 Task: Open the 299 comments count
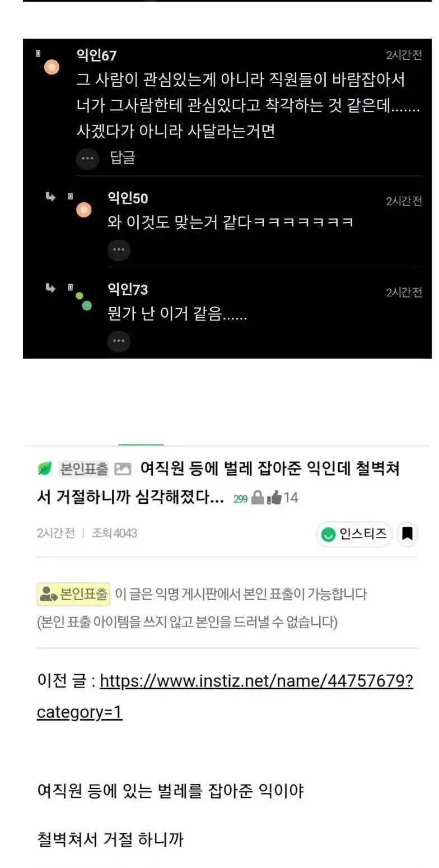click(240, 498)
